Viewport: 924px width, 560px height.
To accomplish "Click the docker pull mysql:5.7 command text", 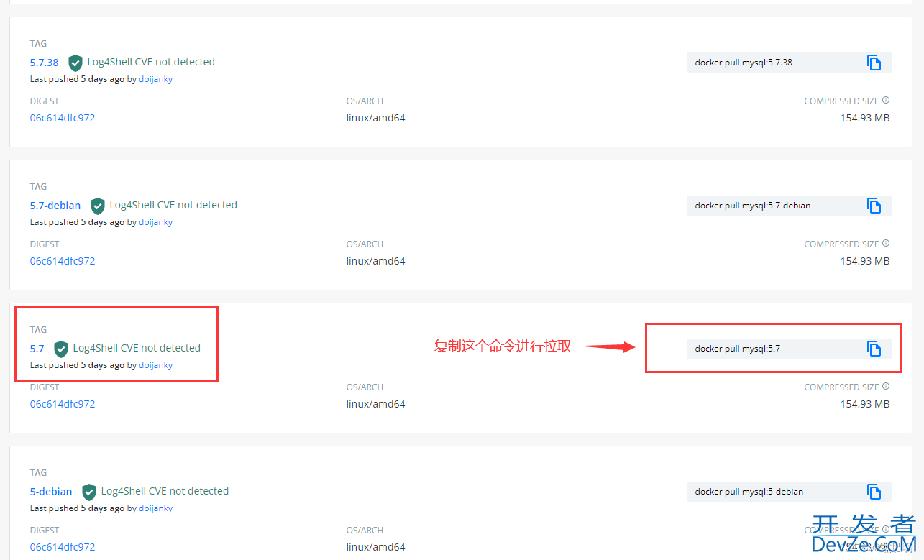I will (x=738, y=349).
